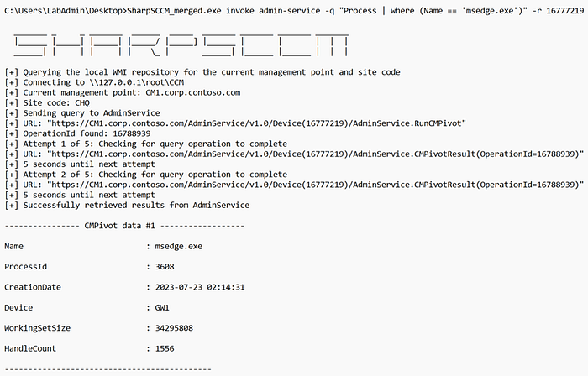The width and height of the screenshot is (588, 376).
Task: Click the Site code CHQ line
Action: (x=47, y=103)
